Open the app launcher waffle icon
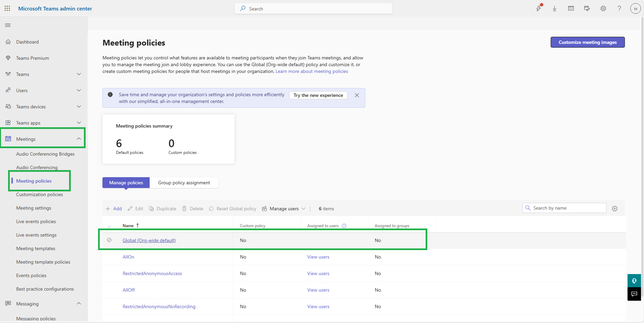 7,8
